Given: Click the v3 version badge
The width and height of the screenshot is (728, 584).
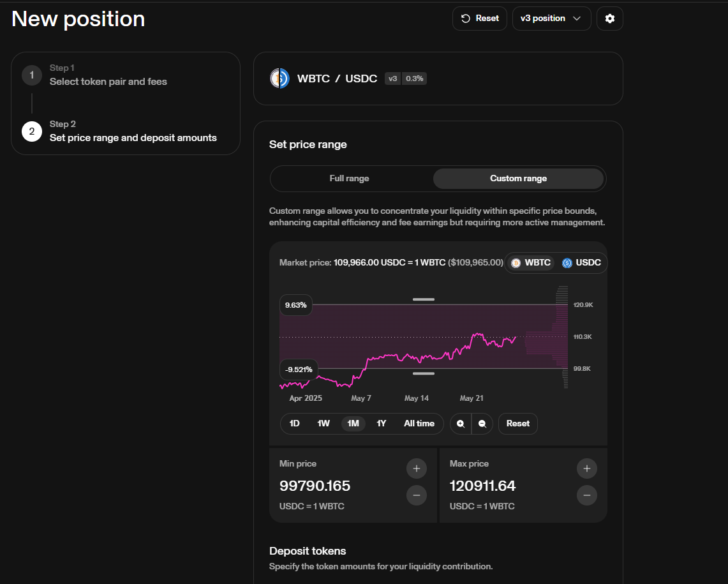Looking at the screenshot, I should click(393, 79).
